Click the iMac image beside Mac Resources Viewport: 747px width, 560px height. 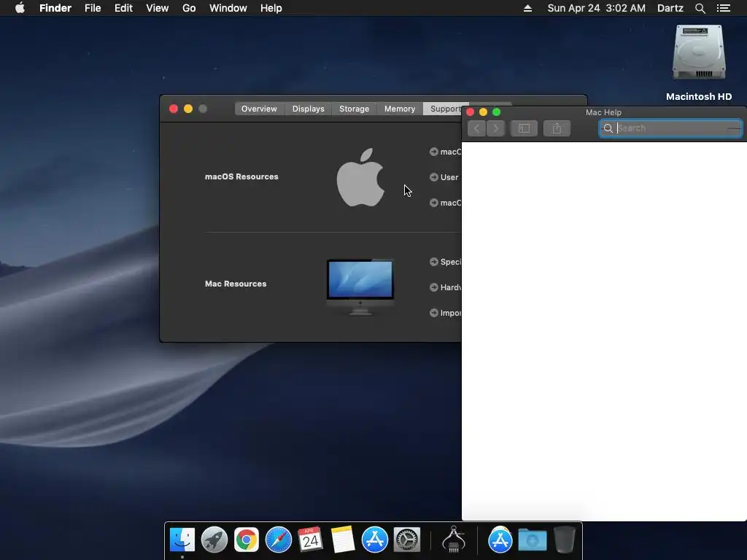point(360,287)
